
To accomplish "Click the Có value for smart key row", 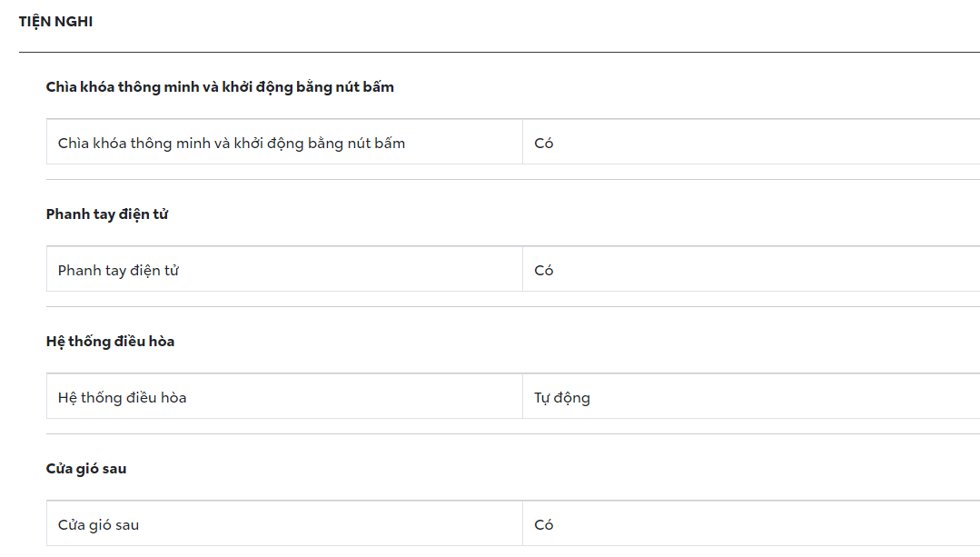I will pyautogui.click(x=544, y=144).
